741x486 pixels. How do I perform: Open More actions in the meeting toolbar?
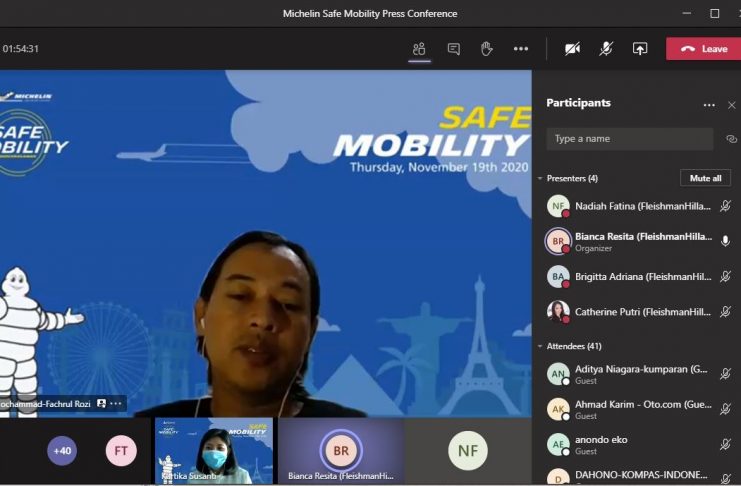pyautogui.click(x=521, y=49)
